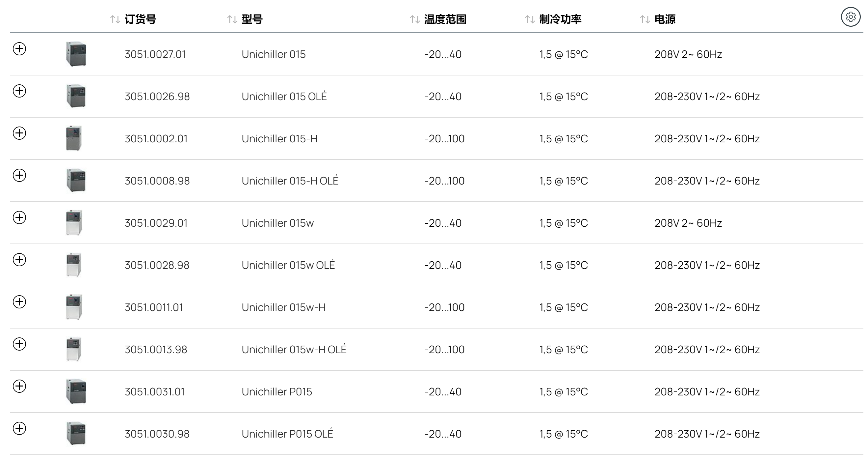This screenshot has height=459, width=868.
Task: Click model name Unichiller 015w-H
Action: pos(283,307)
